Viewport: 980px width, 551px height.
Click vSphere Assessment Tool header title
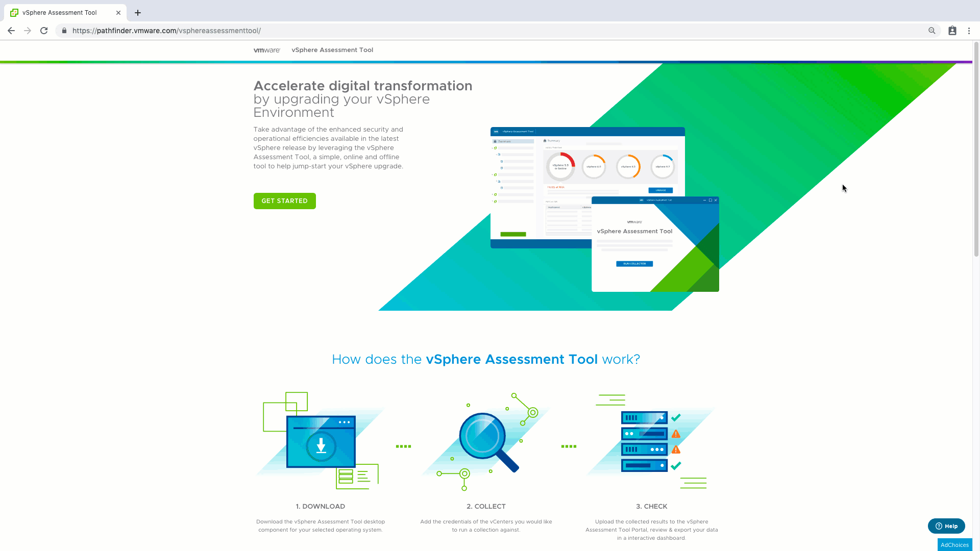pyautogui.click(x=332, y=50)
